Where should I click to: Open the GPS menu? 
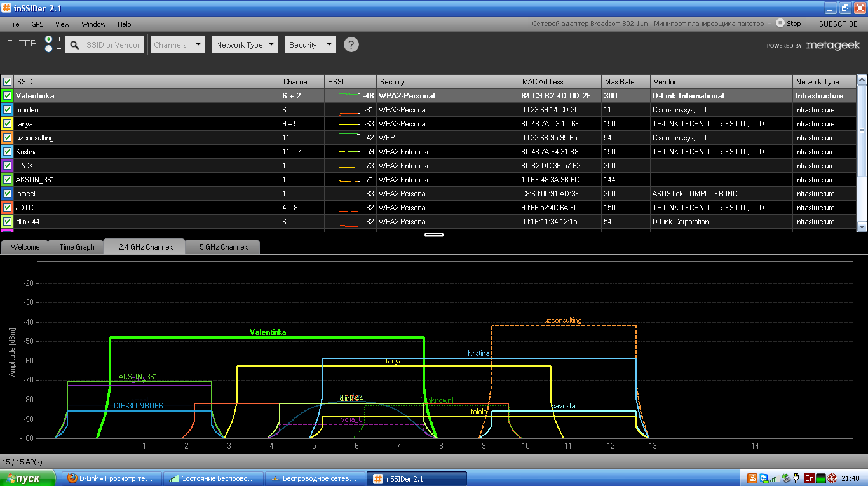click(x=37, y=24)
